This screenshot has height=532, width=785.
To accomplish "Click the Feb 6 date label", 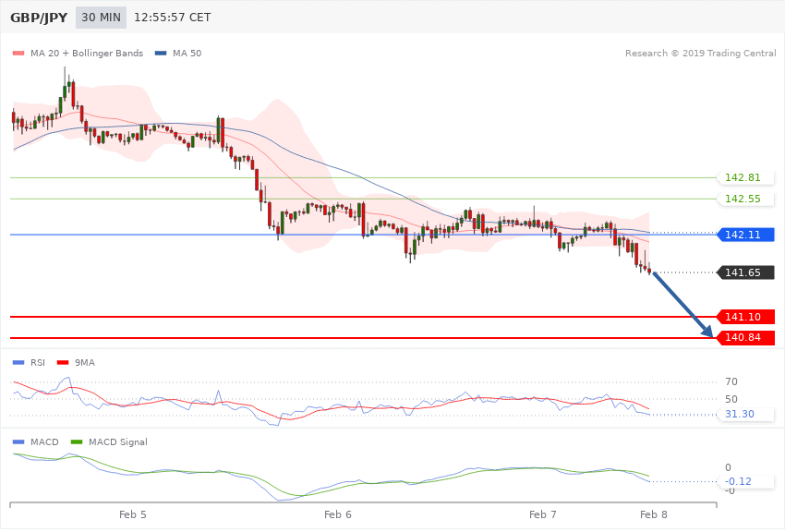I will point(338,514).
